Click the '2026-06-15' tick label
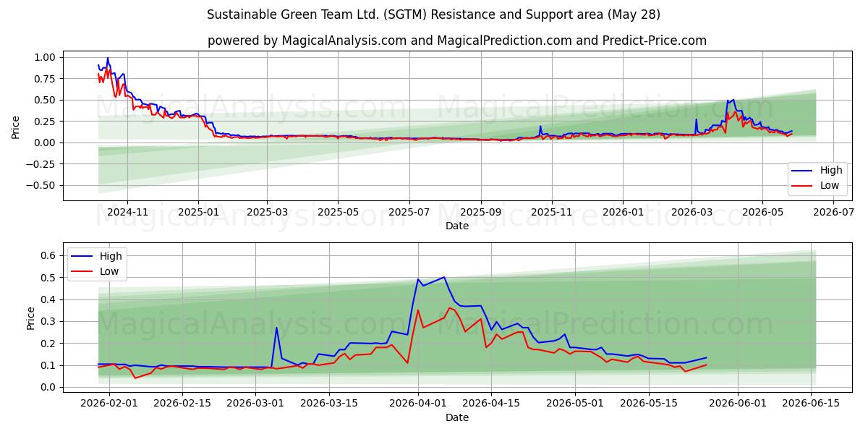 (812, 404)
